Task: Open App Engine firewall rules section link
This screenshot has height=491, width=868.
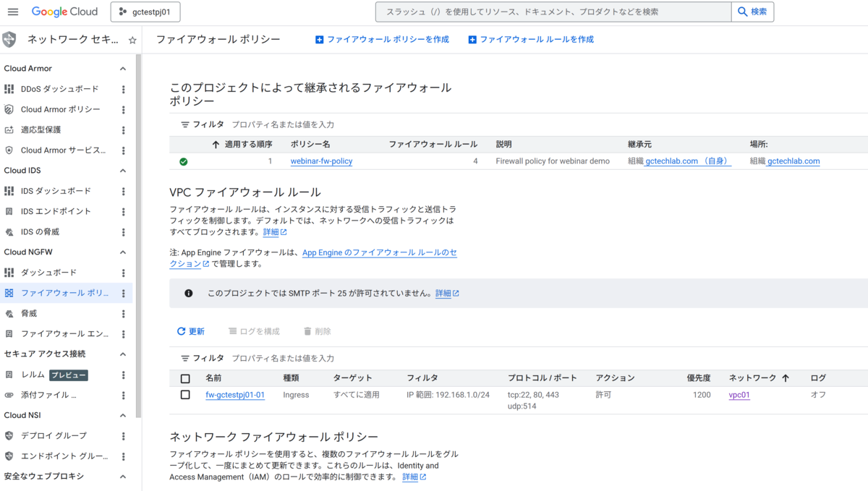Action: click(380, 253)
